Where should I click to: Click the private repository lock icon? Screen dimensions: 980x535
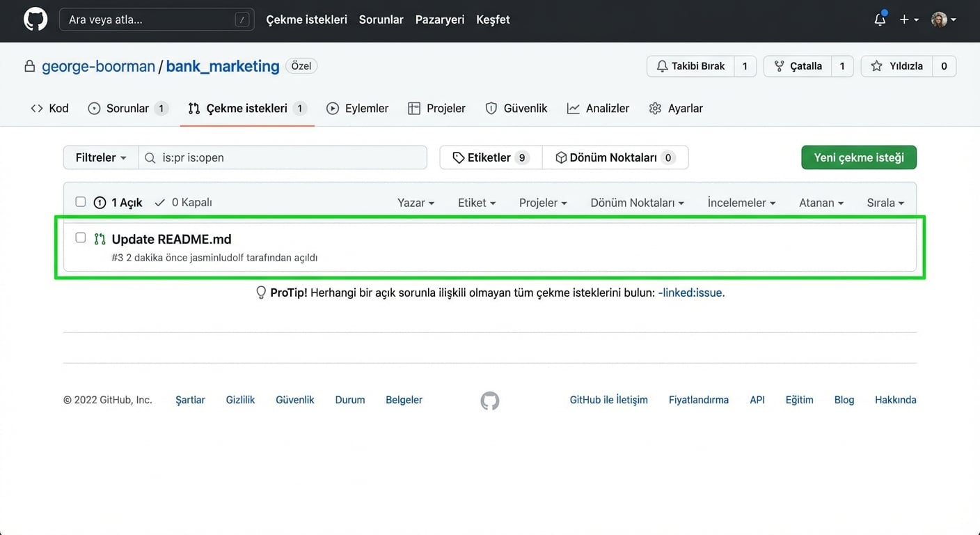click(x=30, y=67)
